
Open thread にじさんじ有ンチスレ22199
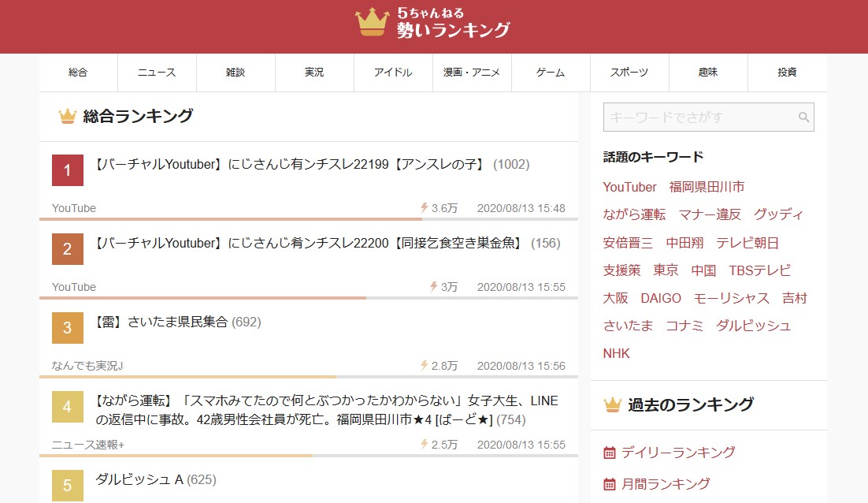pyautogui.click(x=312, y=165)
